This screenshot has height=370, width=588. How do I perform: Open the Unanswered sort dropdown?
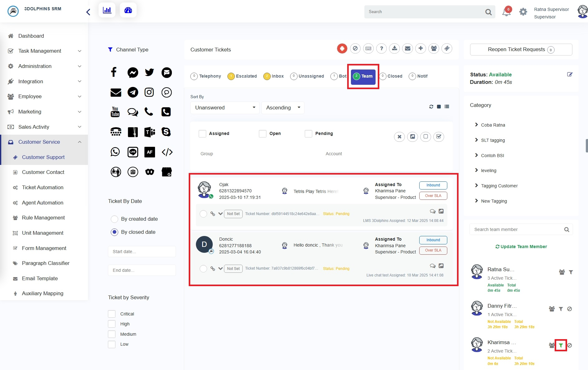pyautogui.click(x=225, y=108)
